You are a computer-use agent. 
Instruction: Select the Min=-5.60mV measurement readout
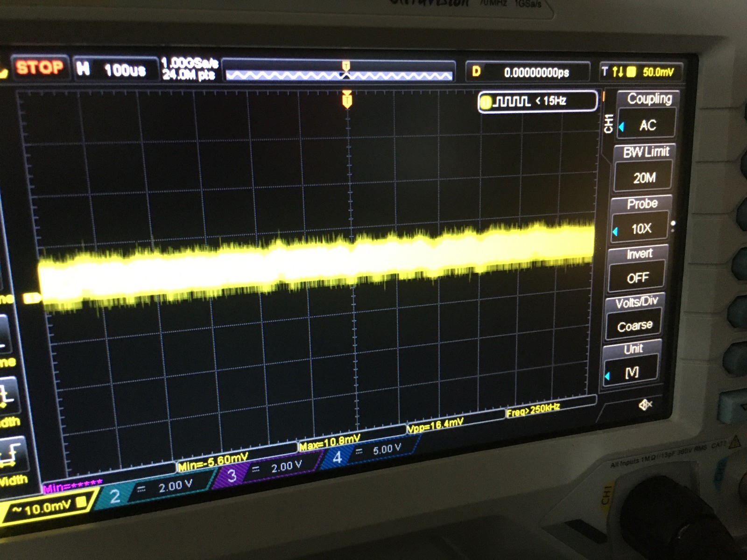click(x=213, y=463)
